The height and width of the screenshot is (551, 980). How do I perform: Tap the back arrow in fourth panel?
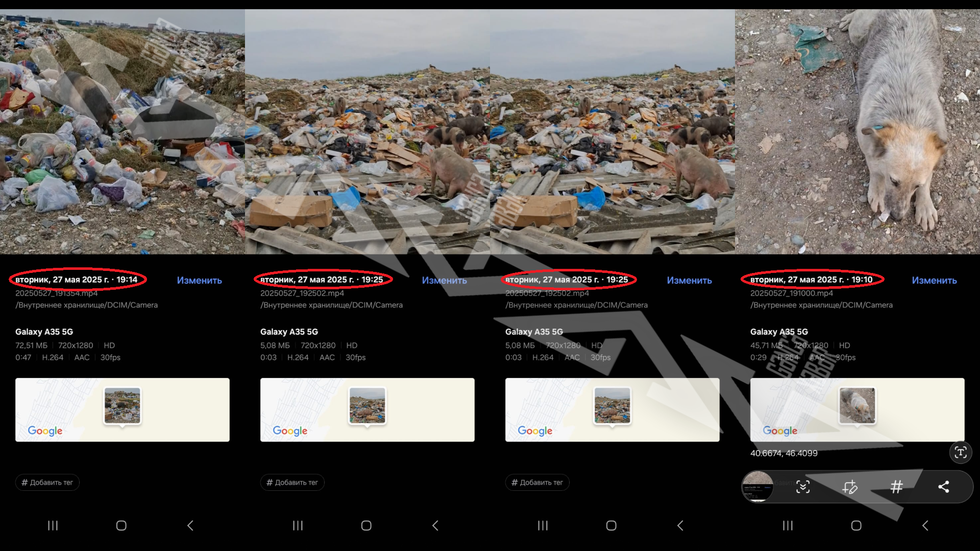[925, 525]
